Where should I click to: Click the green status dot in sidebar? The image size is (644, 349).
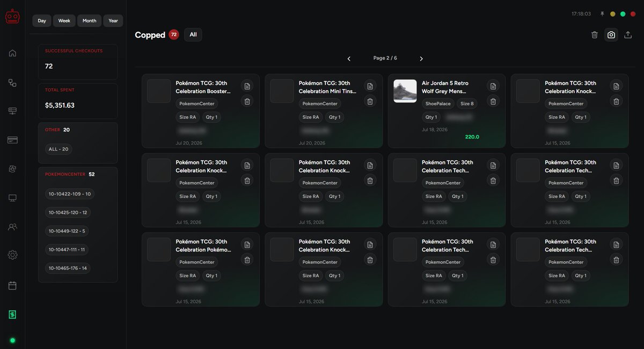point(12,340)
